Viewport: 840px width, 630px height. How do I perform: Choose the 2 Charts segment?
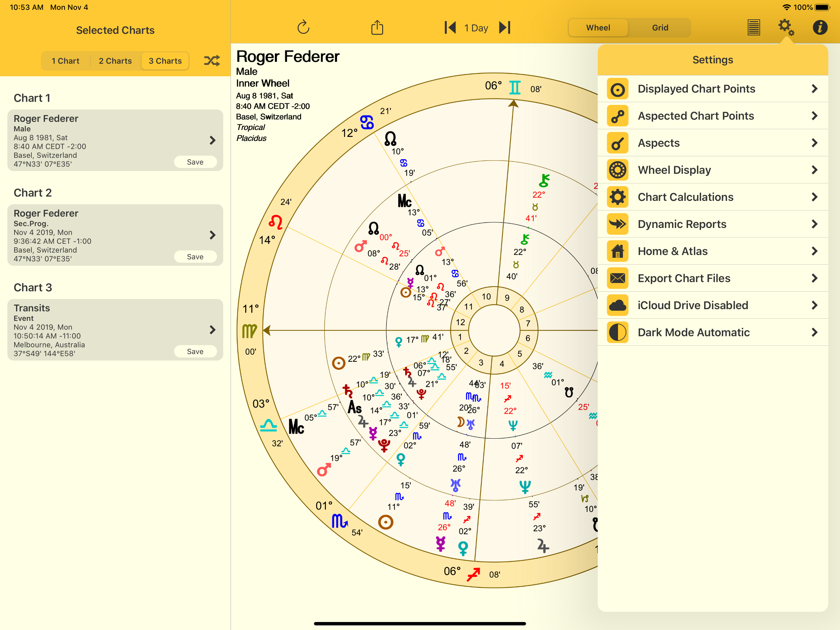[x=115, y=61]
